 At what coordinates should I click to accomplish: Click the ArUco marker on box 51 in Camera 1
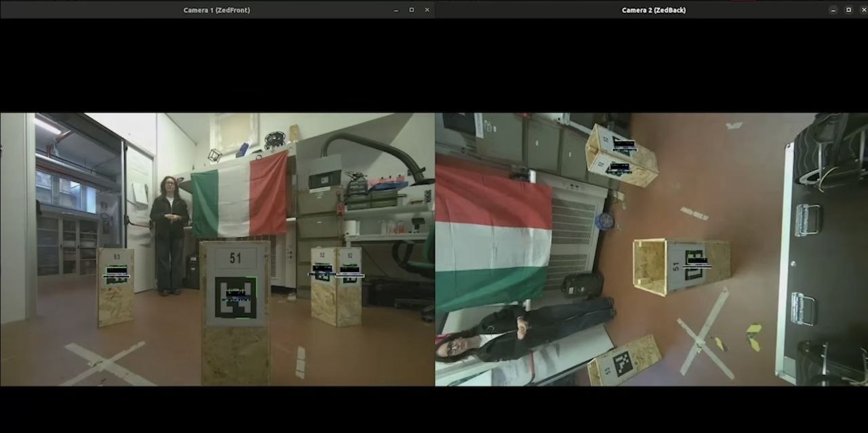(x=236, y=297)
